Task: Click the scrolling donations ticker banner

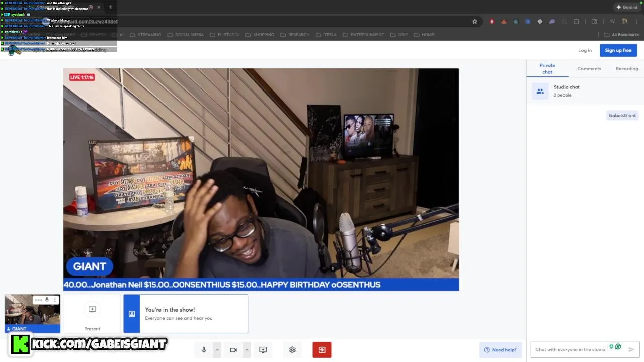Action: (261, 285)
